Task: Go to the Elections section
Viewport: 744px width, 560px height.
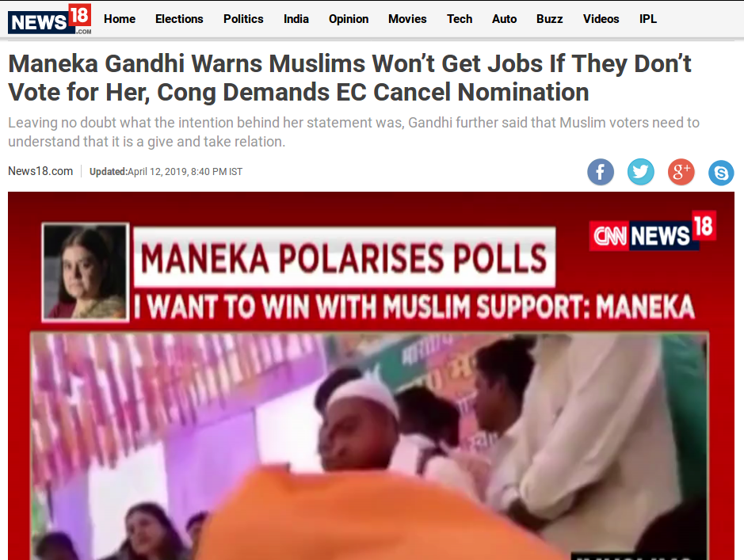Action: click(179, 19)
